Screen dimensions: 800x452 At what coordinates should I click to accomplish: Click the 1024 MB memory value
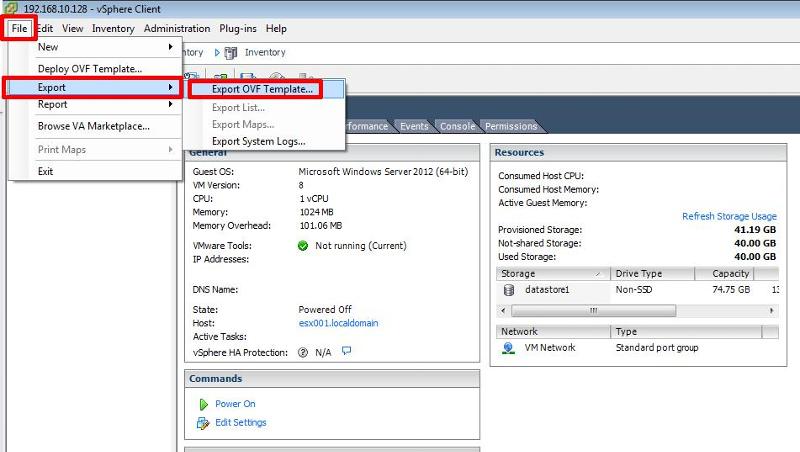tap(316, 212)
